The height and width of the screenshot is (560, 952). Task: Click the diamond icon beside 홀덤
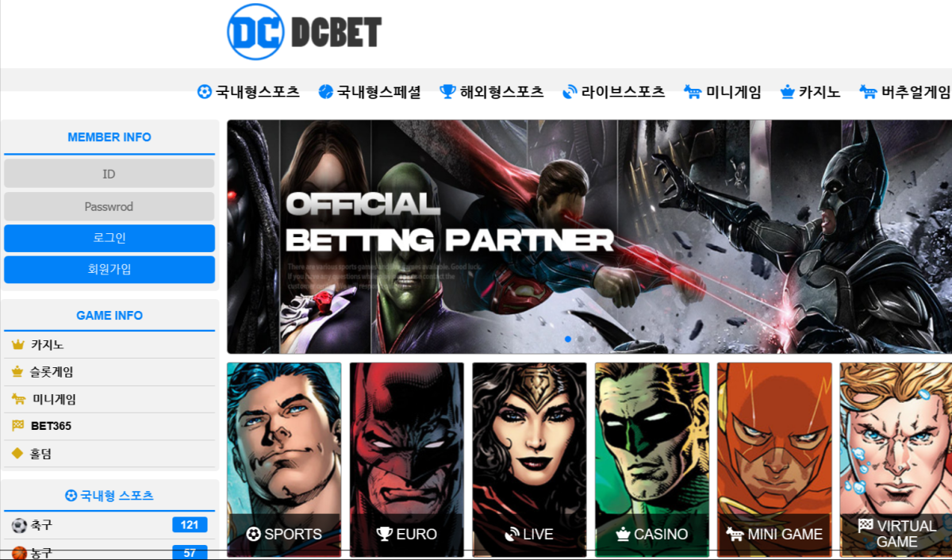pos(17,454)
